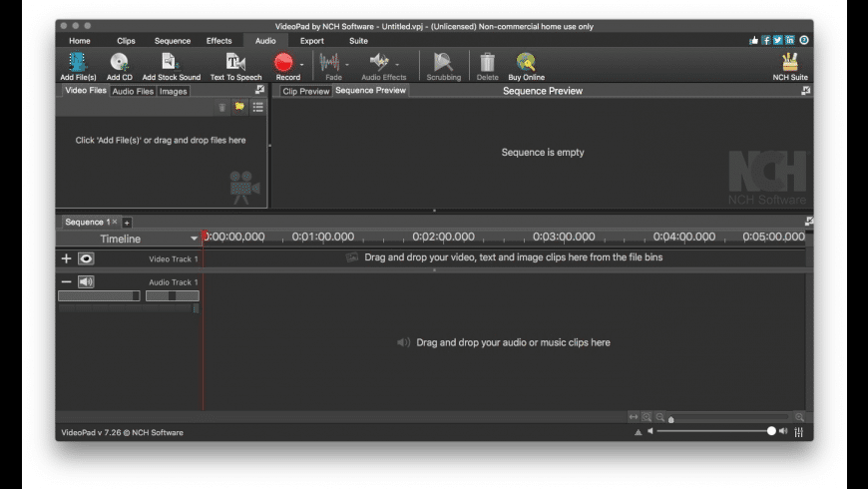
Task: Click the Facebook share icon
Action: tap(765, 40)
